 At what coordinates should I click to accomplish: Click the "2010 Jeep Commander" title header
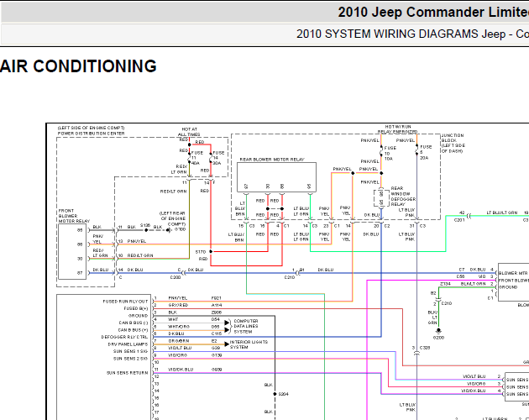tap(433, 13)
